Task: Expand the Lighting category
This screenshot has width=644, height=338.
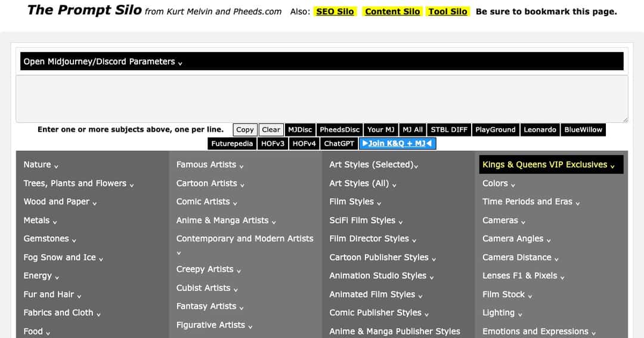Action: (502, 312)
